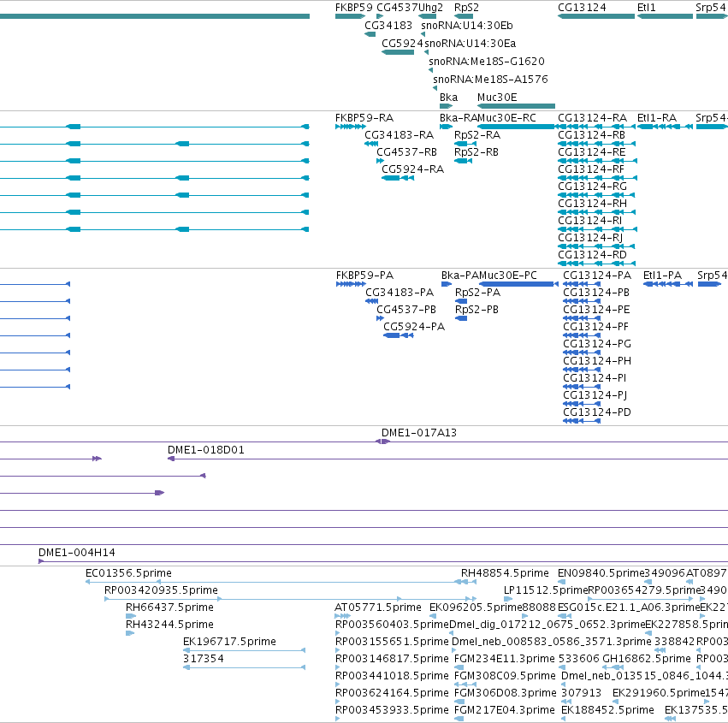The height and width of the screenshot is (723, 728).
Task: Select the CG13124-RI transcript
Action: pyautogui.click(x=597, y=229)
